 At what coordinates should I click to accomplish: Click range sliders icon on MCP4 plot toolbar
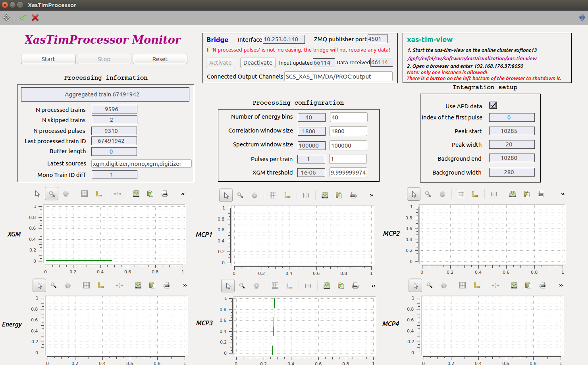click(x=495, y=285)
